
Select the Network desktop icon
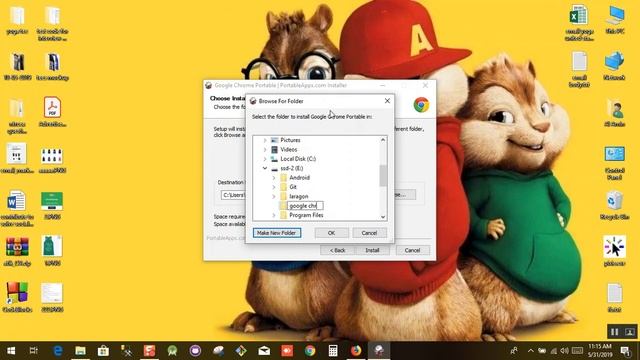(615, 66)
